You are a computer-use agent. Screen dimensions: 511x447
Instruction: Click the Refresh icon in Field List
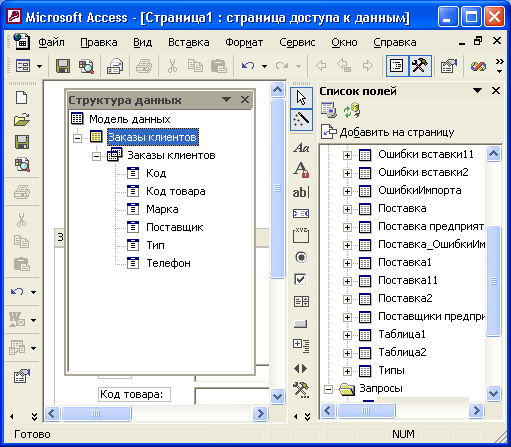coord(352,111)
